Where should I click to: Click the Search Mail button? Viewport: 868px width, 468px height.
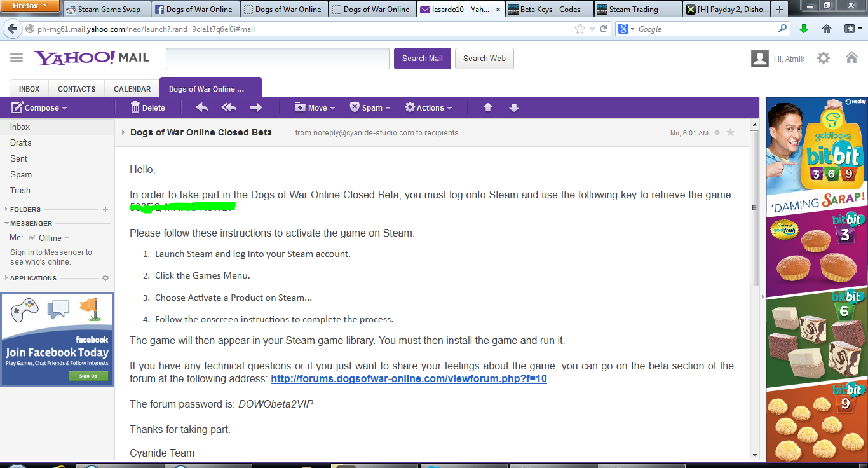click(x=423, y=59)
